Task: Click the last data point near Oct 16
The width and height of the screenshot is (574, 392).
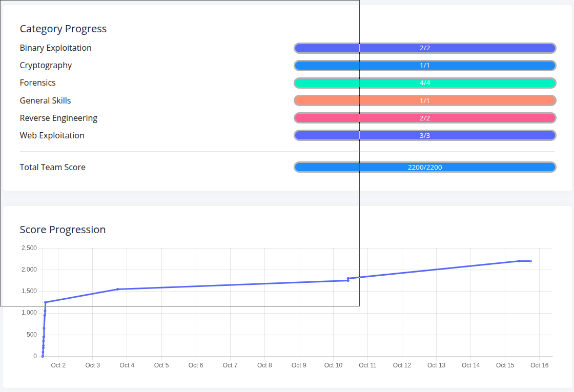Action: 530,261
